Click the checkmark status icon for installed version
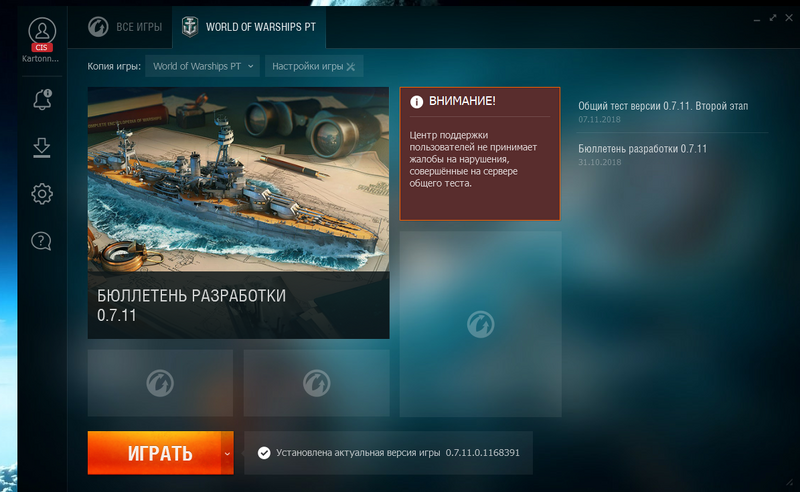Image resolution: width=800 pixels, height=492 pixels. point(264,453)
